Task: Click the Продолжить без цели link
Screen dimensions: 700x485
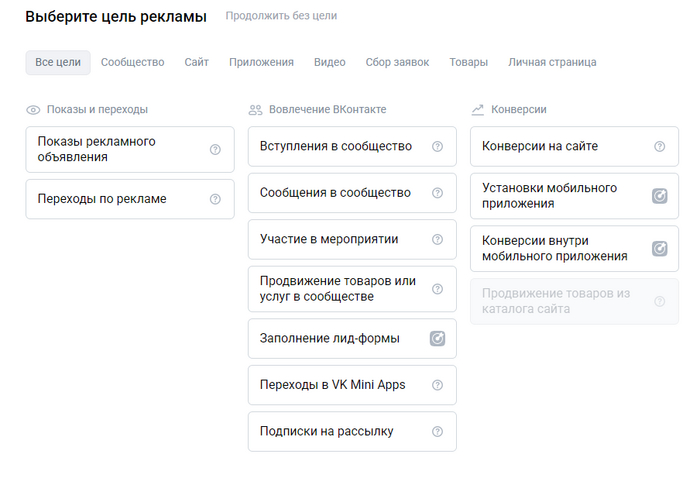Action: pyautogui.click(x=281, y=16)
